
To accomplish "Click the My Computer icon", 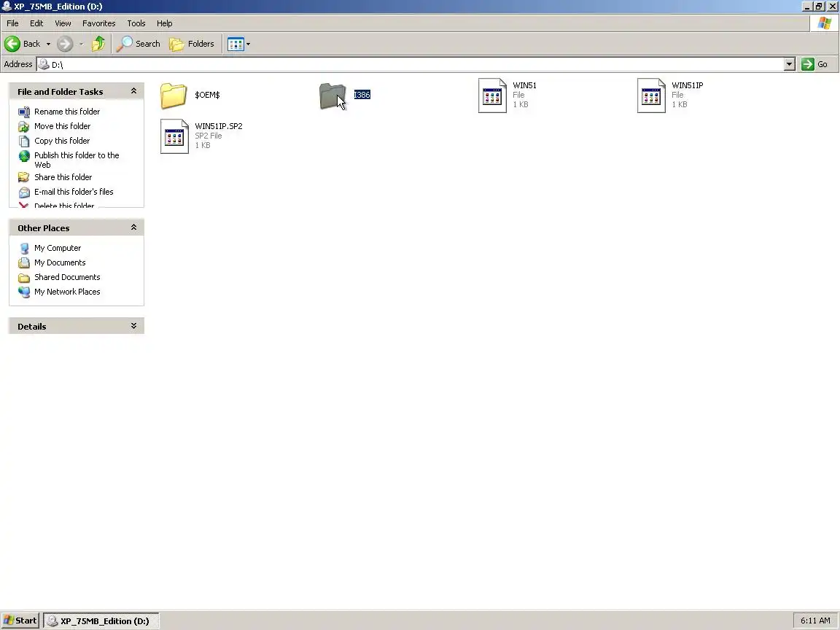I will click(24, 249).
